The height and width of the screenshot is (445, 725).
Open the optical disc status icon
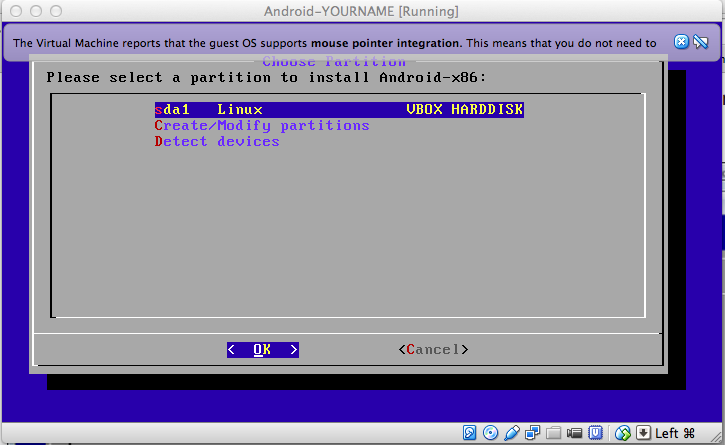(490, 433)
